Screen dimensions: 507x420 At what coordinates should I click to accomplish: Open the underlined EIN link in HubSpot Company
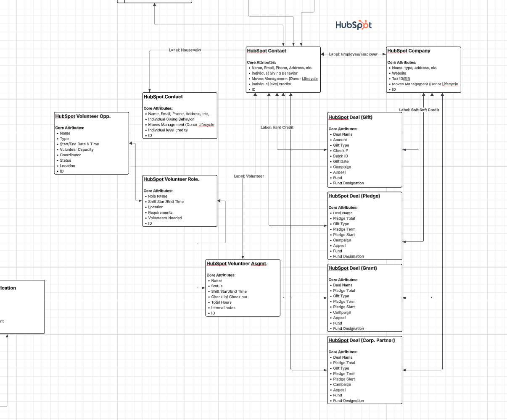point(407,79)
